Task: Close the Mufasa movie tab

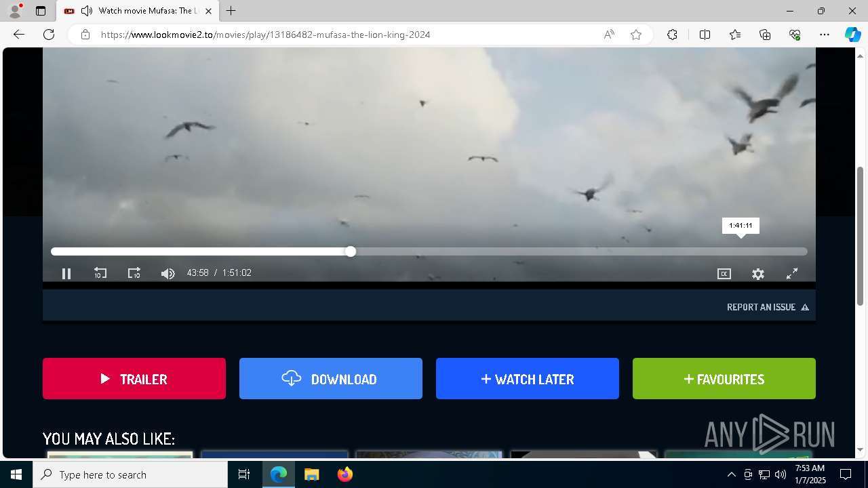Action: tap(208, 11)
